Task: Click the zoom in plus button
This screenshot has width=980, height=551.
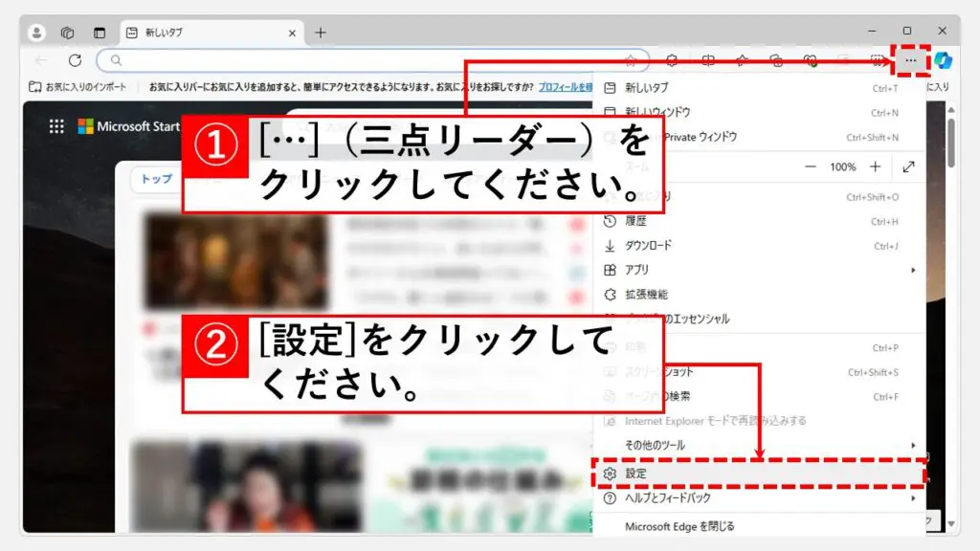Action: (x=875, y=166)
